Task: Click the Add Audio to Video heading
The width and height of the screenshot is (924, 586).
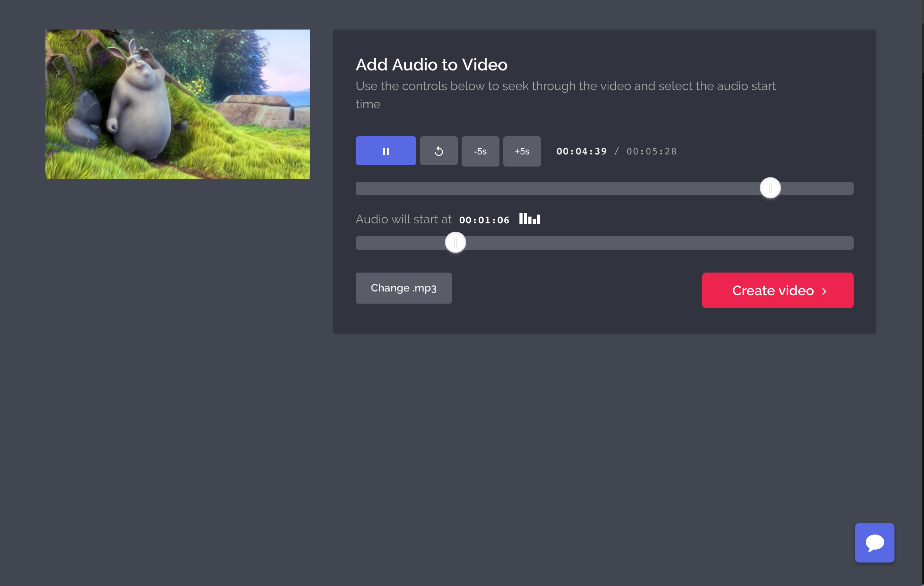Action: [431, 64]
